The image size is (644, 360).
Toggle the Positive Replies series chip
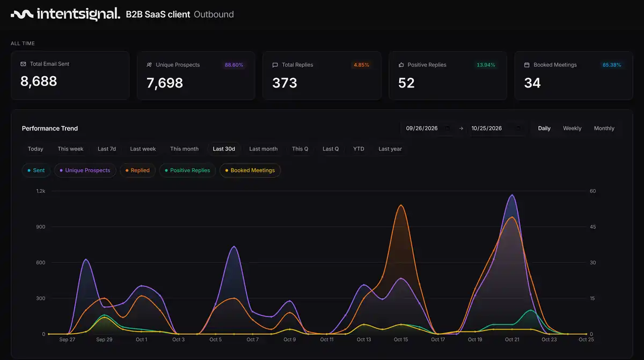pos(187,170)
